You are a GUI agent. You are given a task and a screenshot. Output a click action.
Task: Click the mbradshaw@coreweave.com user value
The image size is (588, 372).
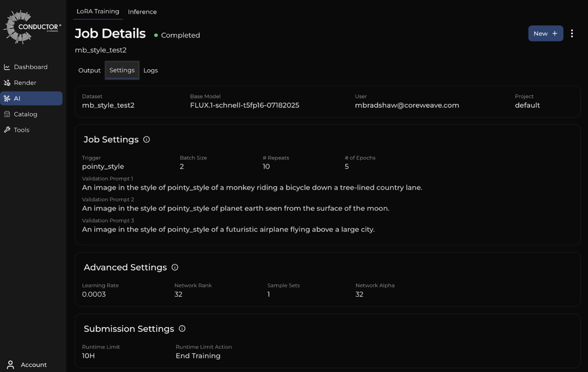coord(407,105)
